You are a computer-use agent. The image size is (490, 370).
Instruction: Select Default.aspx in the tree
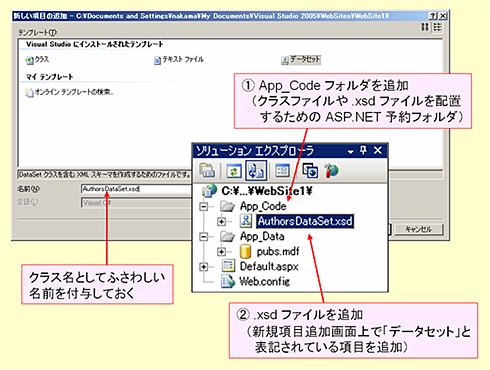(x=269, y=266)
